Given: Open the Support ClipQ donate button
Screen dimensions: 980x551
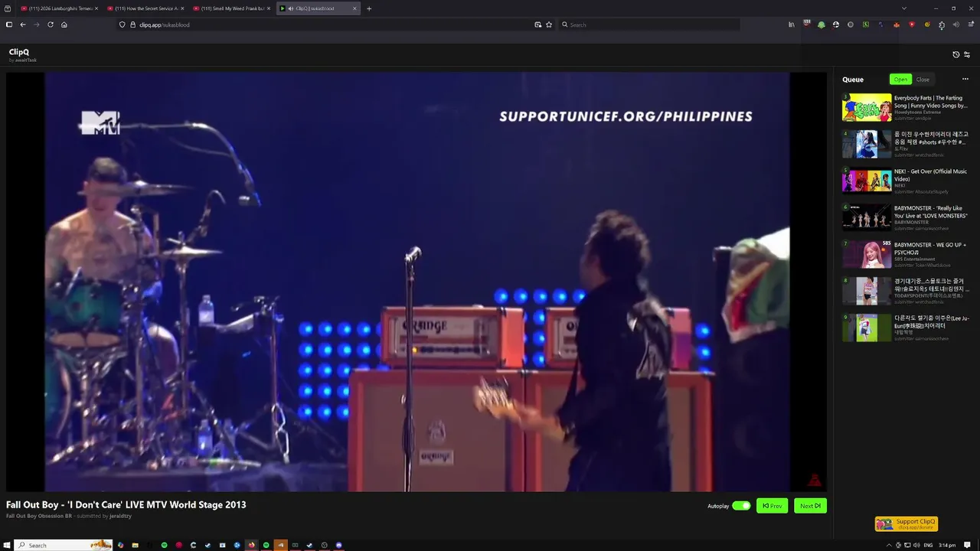Looking at the screenshot, I should [906, 524].
